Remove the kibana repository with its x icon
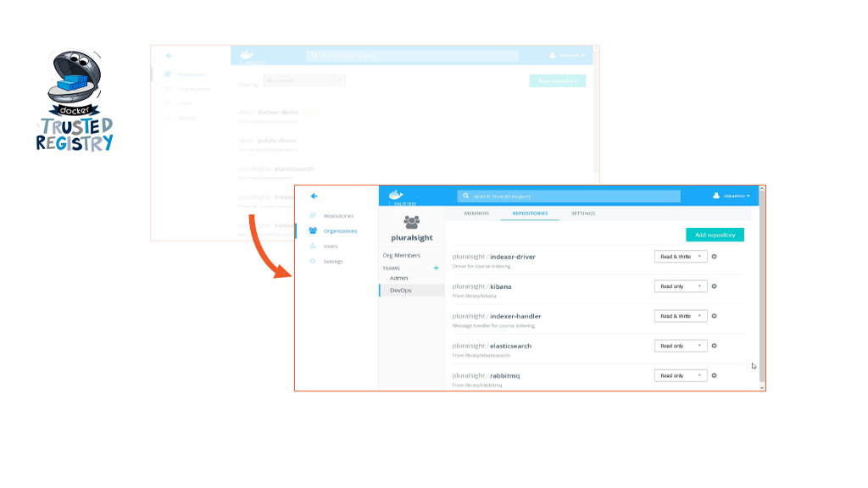This screenshot has height=488, width=868. (x=714, y=286)
